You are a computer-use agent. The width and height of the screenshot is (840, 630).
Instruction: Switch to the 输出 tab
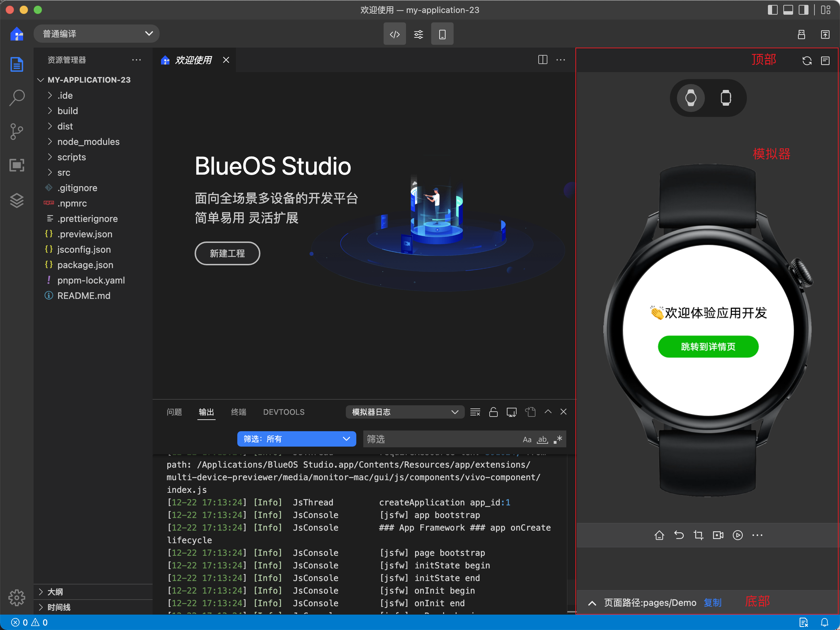click(x=206, y=412)
